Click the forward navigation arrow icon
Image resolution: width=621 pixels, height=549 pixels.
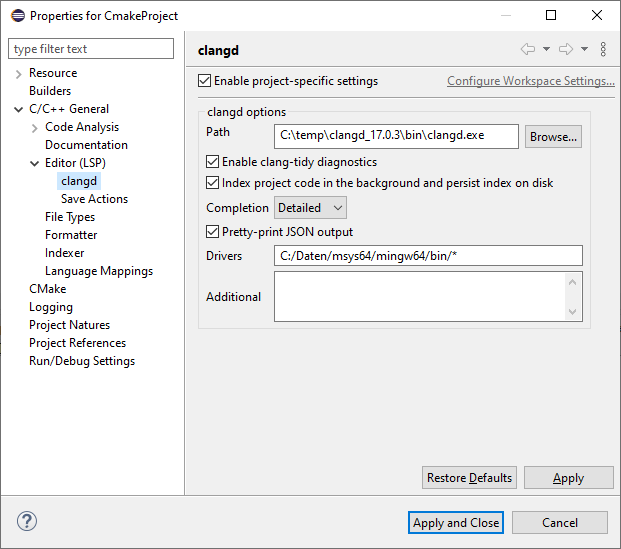tap(566, 49)
